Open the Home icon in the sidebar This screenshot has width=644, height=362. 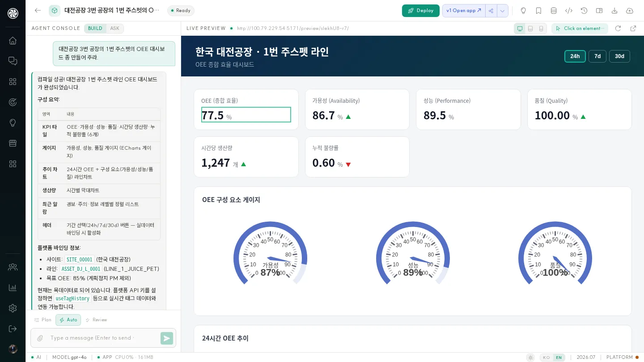point(13,40)
